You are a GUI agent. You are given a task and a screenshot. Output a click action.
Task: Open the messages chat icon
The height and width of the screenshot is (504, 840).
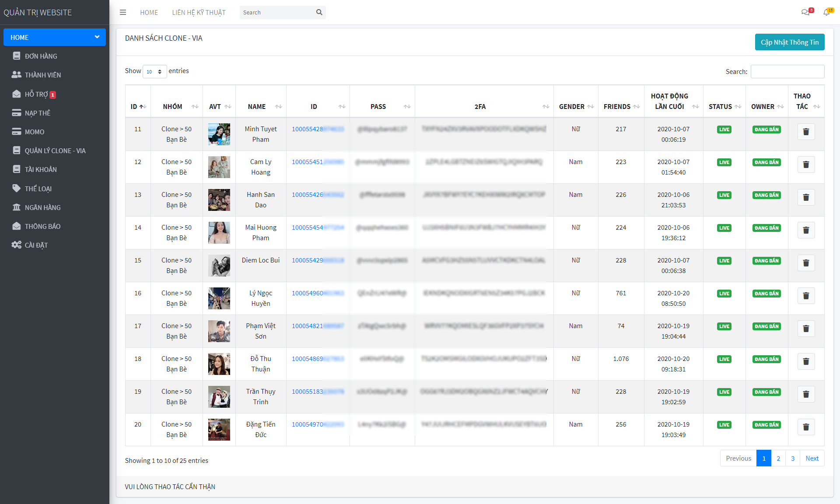pos(805,12)
